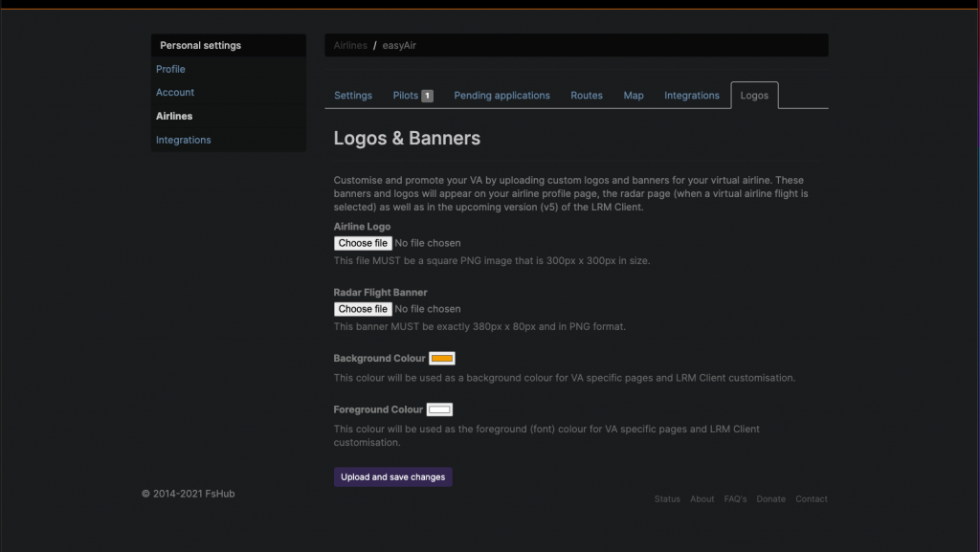Click the Logos & Banners heading
Viewport: 980px width, 552px height.
pos(407,138)
